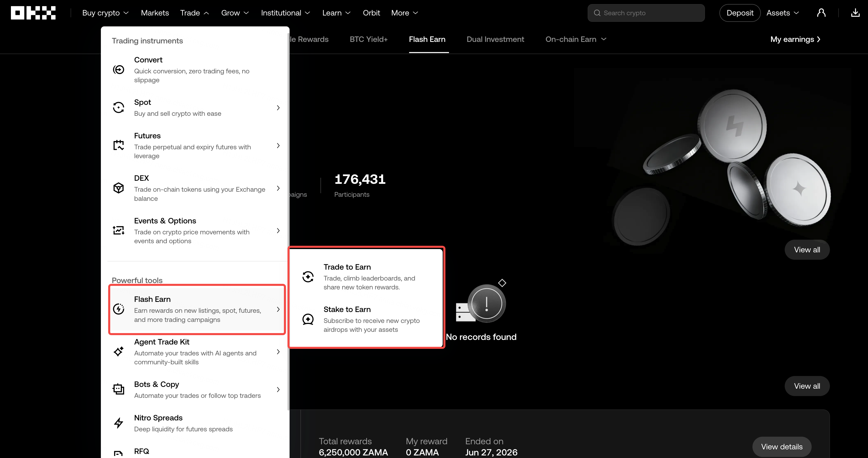
Task: Open the Markets menu item
Action: pyautogui.click(x=155, y=13)
